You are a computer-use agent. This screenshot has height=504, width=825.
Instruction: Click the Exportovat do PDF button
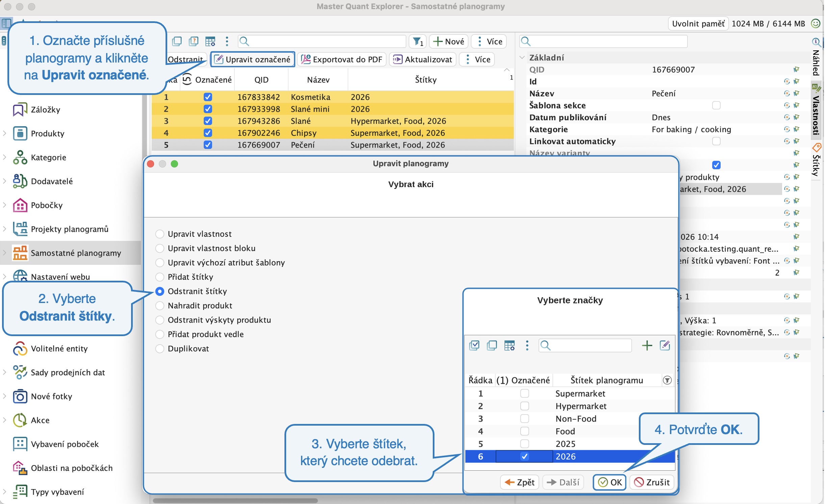(x=342, y=59)
